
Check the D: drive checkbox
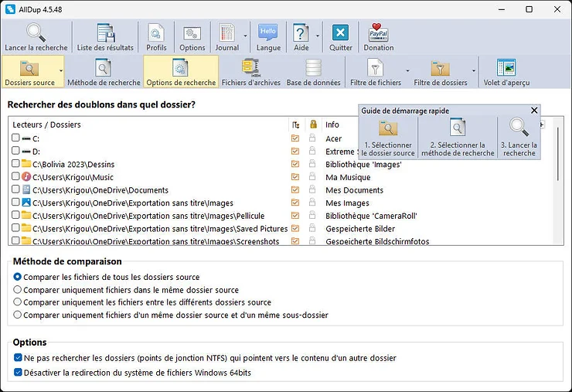(x=15, y=150)
